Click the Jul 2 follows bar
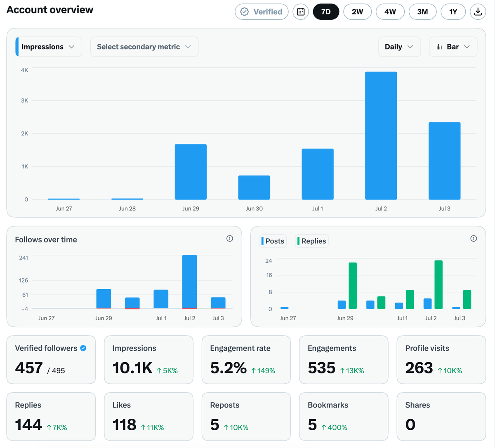The width and height of the screenshot is (495, 448). 189,282
